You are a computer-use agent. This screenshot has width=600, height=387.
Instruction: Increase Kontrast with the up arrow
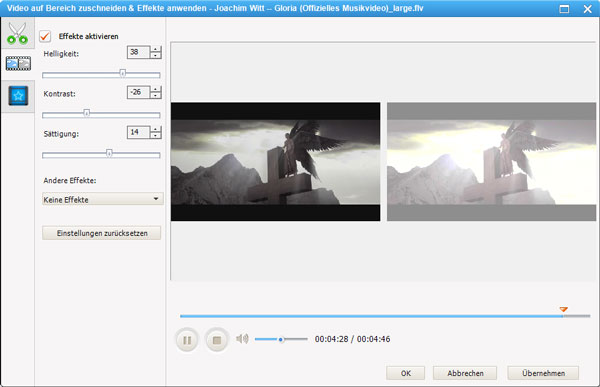[156, 89]
